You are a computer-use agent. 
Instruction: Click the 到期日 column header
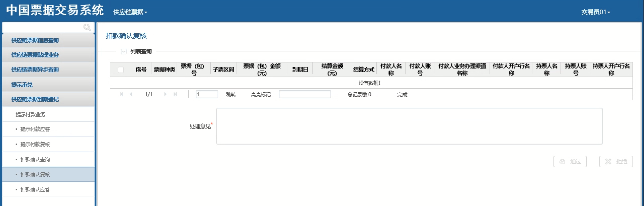(300, 70)
